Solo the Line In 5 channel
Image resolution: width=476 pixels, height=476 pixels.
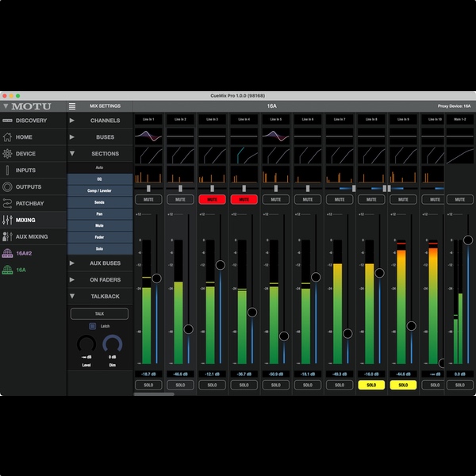tap(275, 385)
